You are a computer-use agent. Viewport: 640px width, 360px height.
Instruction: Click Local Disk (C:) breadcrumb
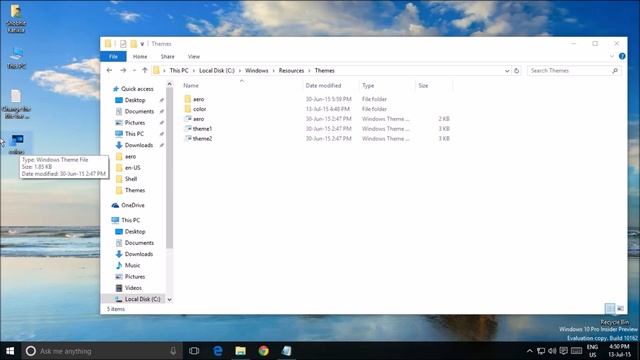[x=217, y=71]
